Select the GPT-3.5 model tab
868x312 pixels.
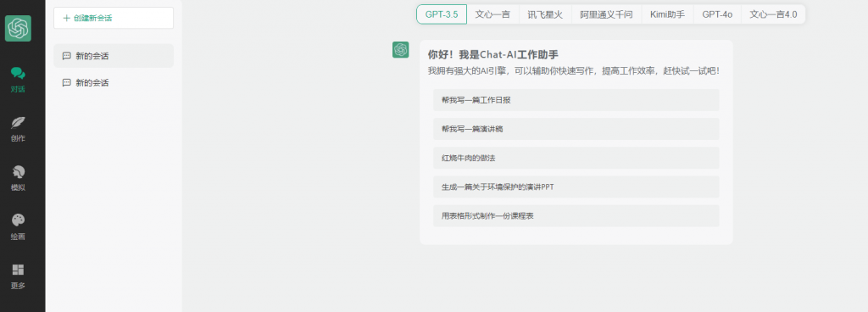[442, 14]
